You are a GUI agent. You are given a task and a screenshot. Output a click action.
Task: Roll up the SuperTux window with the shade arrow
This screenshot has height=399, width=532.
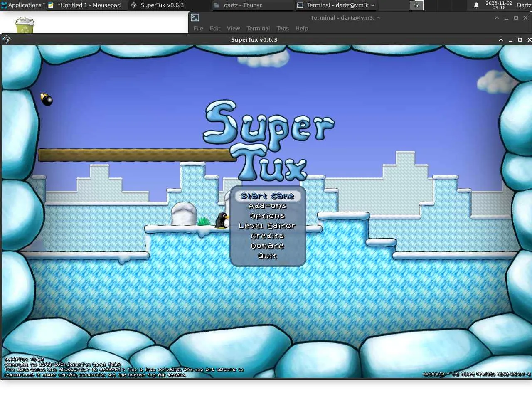501,40
